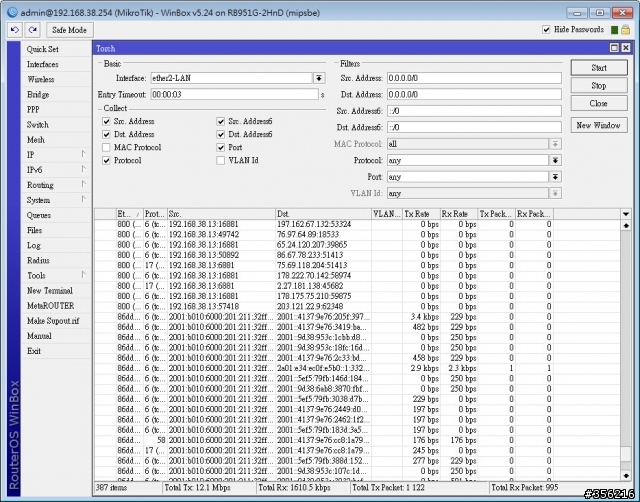
Task: Click the Src. Address6 filter field
Action: 474,111
